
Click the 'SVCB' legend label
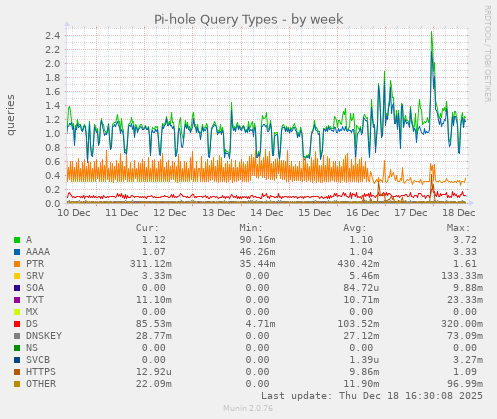tap(38, 360)
